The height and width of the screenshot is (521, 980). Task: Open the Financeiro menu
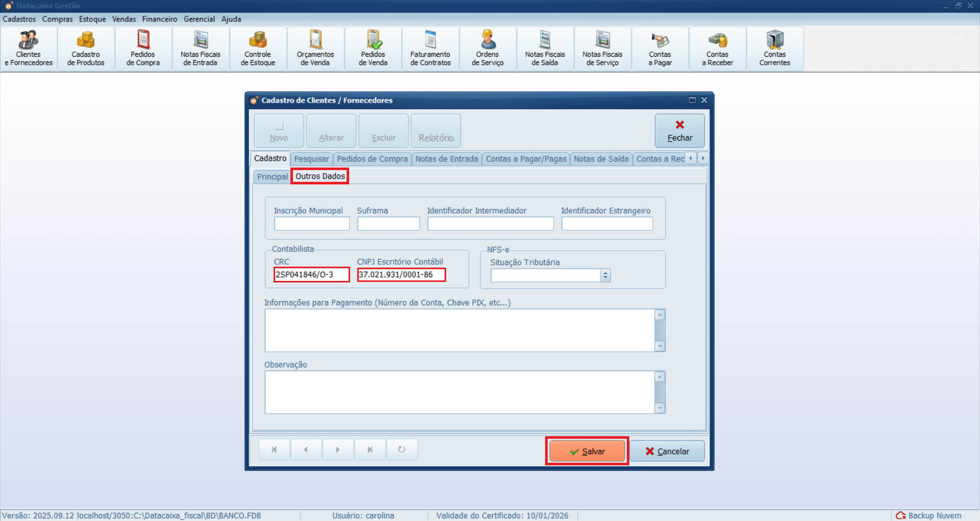(159, 19)
